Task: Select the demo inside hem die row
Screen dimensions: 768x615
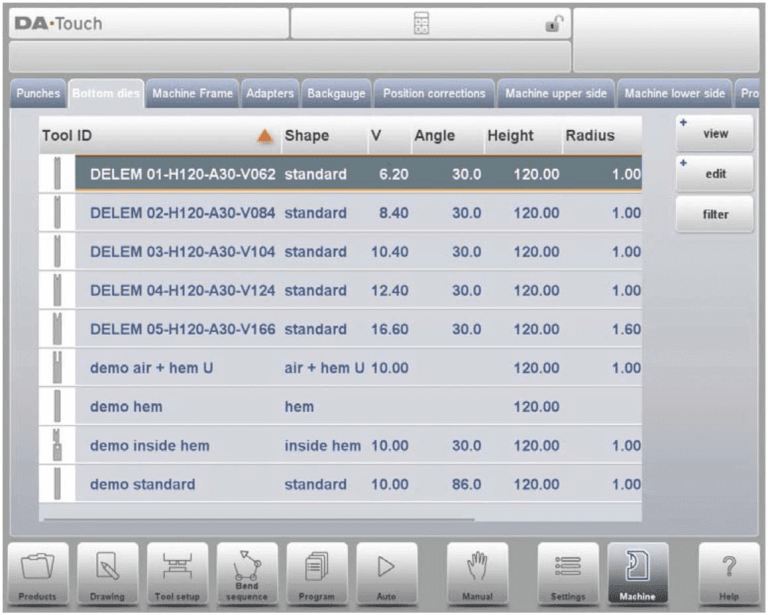Action: pos(340,446)
